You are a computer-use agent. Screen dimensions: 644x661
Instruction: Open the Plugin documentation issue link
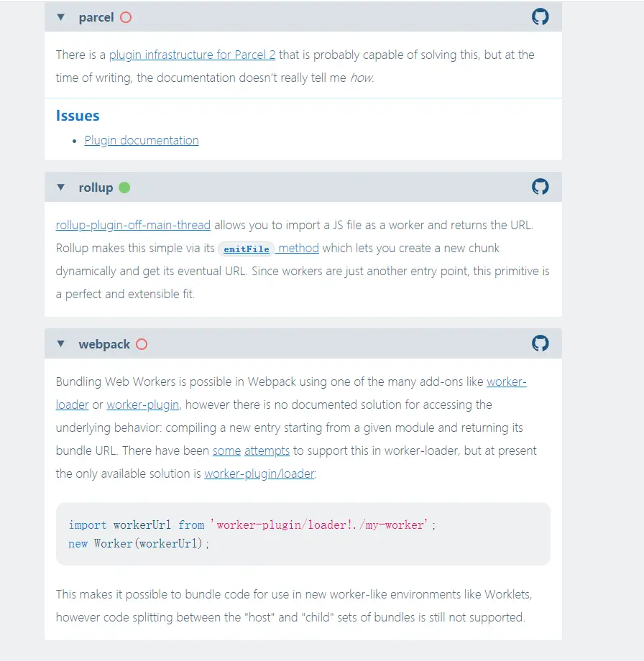click(142, 140)
